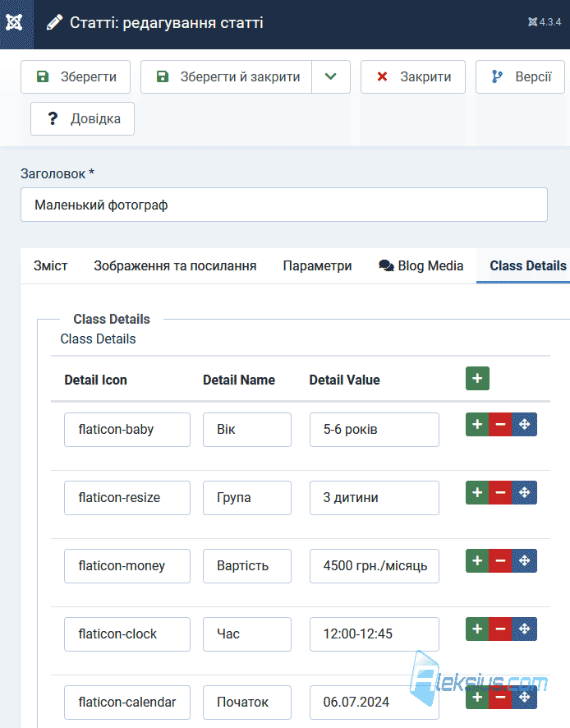Expand the save options dropdown arrow
570x728 pixels.
pyautogui.click(x=330, y=76)
